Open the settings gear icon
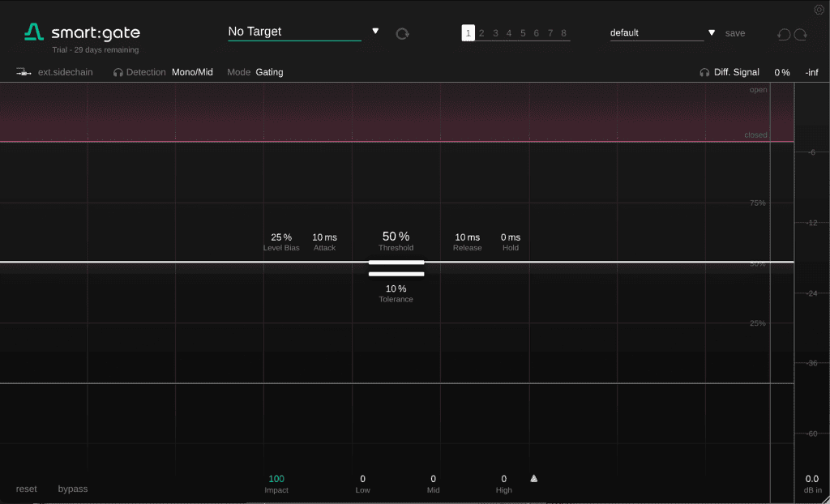This screenshot has height=504, width=830. 819,10
